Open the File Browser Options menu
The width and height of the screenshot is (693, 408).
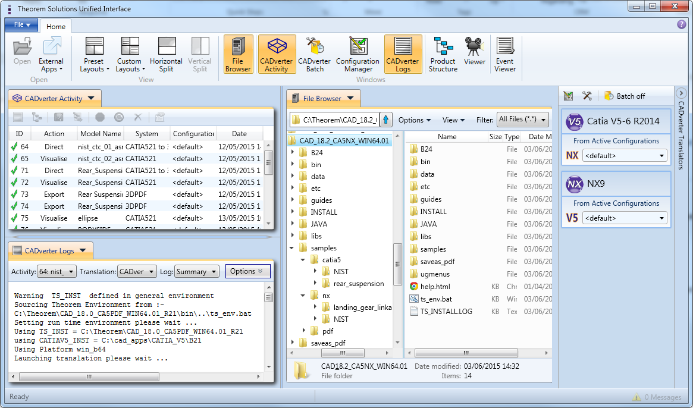coord(414,120)
